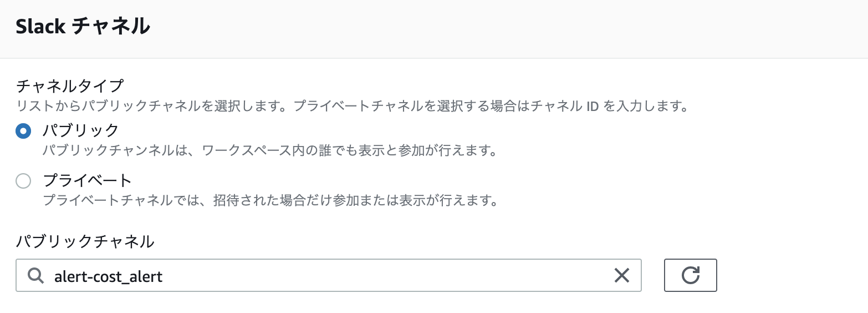The width and height of the screenshot is (868, 313).
Task: Click the alert-cost_alert text in the field
Action: click(x=109, y=276)
